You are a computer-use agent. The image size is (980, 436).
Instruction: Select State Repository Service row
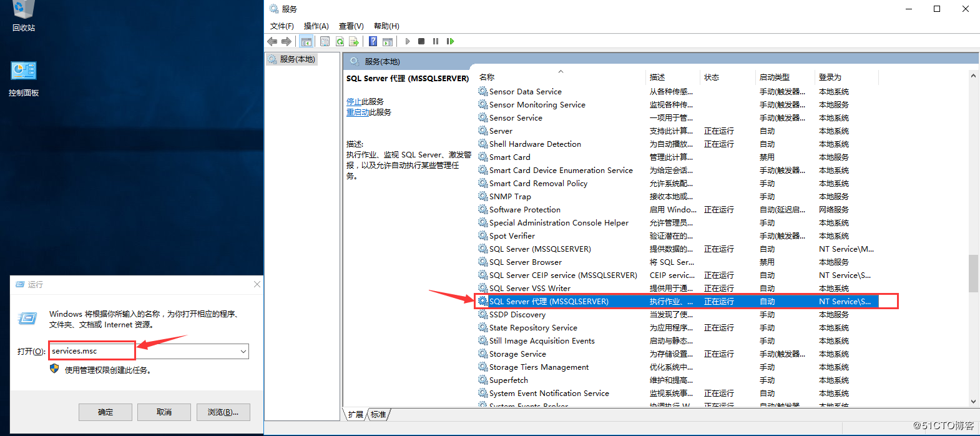point(678,327)
